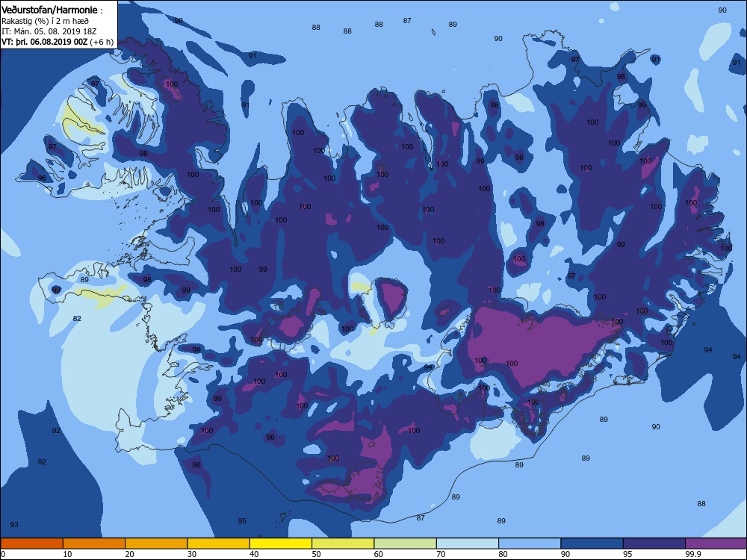
Task: Select the medium blue 90–95 legend swatch
Action: 592,544
